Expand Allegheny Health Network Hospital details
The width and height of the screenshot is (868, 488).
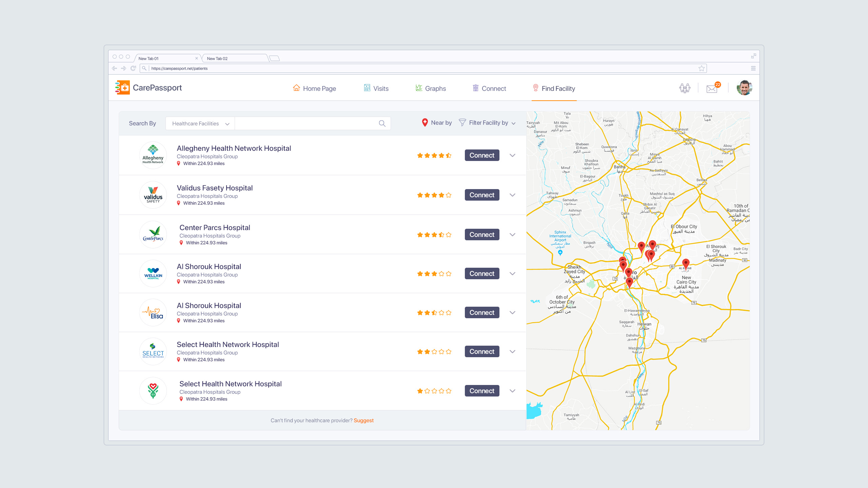click(x=512, y=156)
